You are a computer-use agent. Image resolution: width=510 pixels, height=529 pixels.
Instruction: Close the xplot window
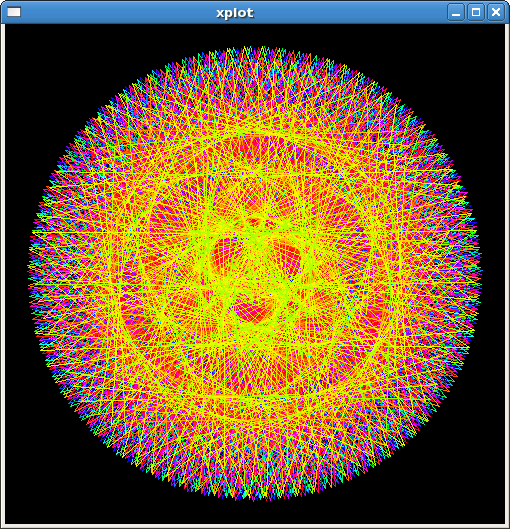[496, 12]
